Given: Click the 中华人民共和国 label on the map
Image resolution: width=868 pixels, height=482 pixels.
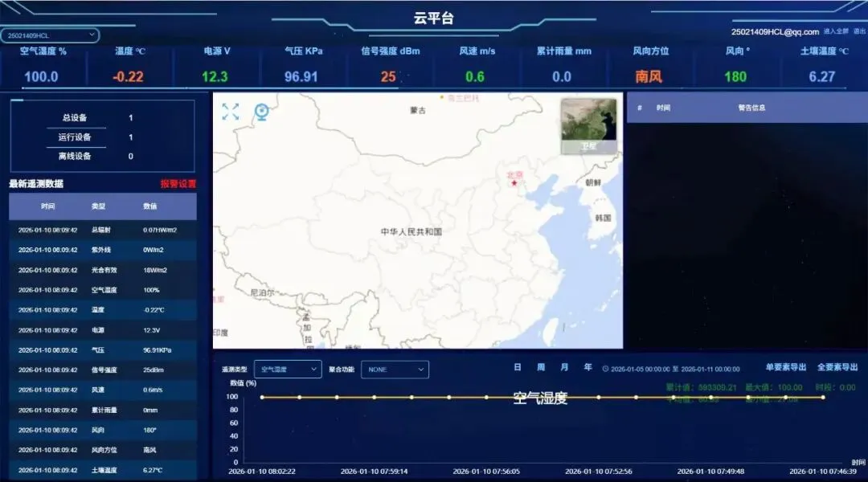Looking at the screenshot, I should click(411, 231).
